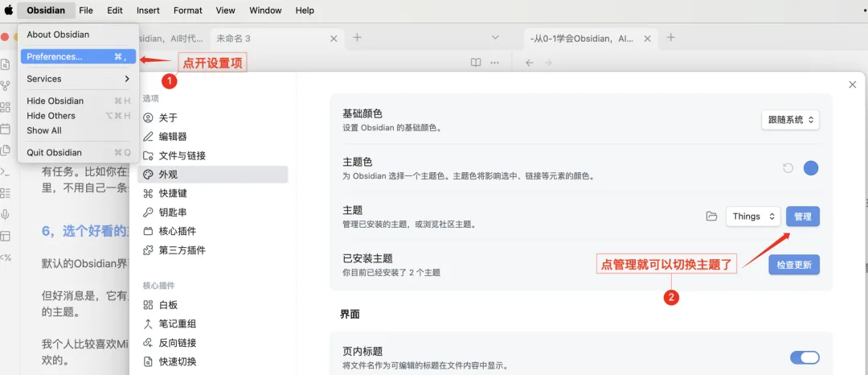This screenshot has height=375, width=868.
Task: Open the View menu
Action: coord(225,10)
